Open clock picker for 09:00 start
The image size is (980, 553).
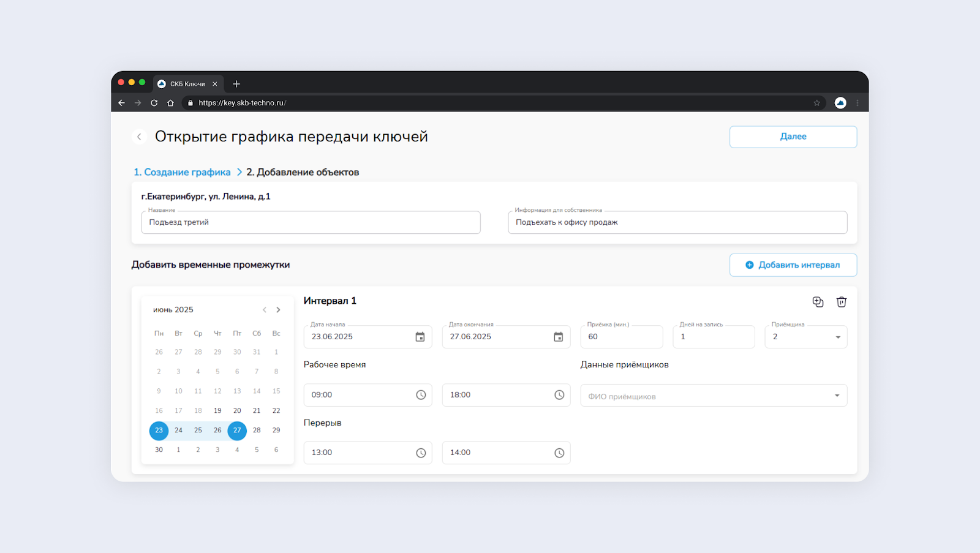tap(421, 395)
